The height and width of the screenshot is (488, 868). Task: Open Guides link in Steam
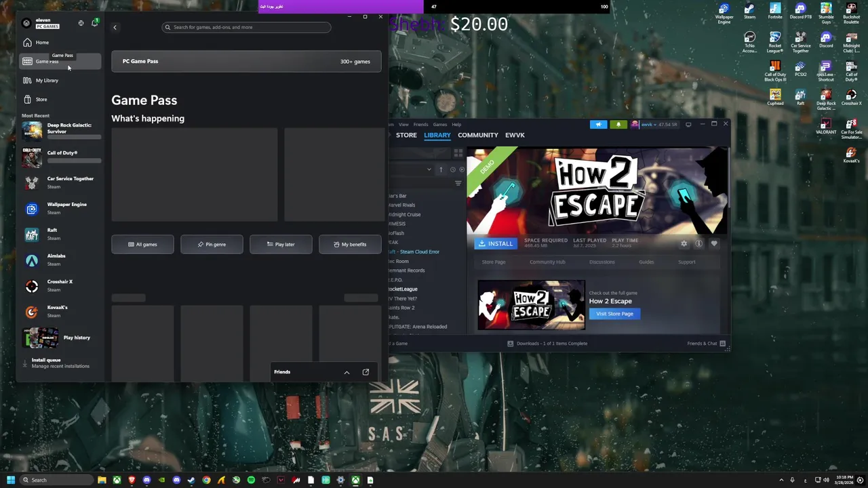click(646, 262)
